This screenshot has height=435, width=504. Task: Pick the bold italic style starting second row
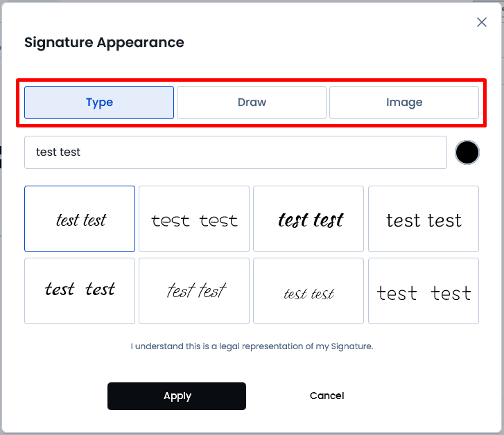pyautogui.click(x=80, y=291)
